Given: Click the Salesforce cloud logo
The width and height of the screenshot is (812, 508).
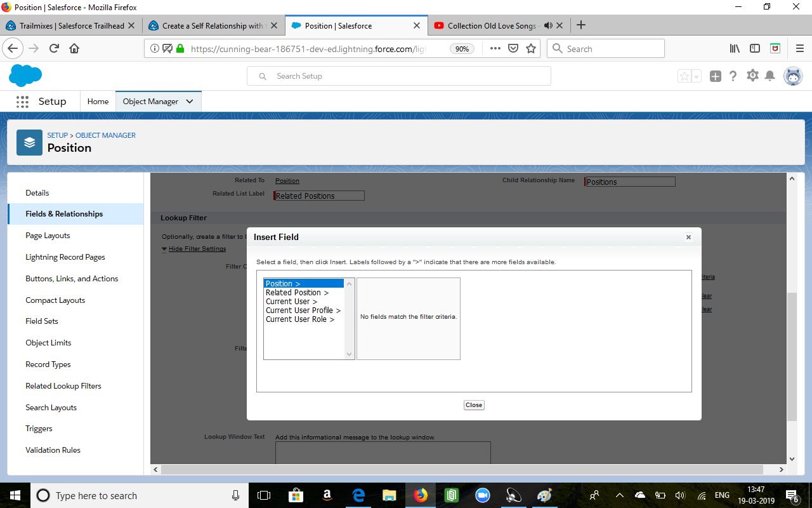Looking at the screenshot, I should 25,76.
